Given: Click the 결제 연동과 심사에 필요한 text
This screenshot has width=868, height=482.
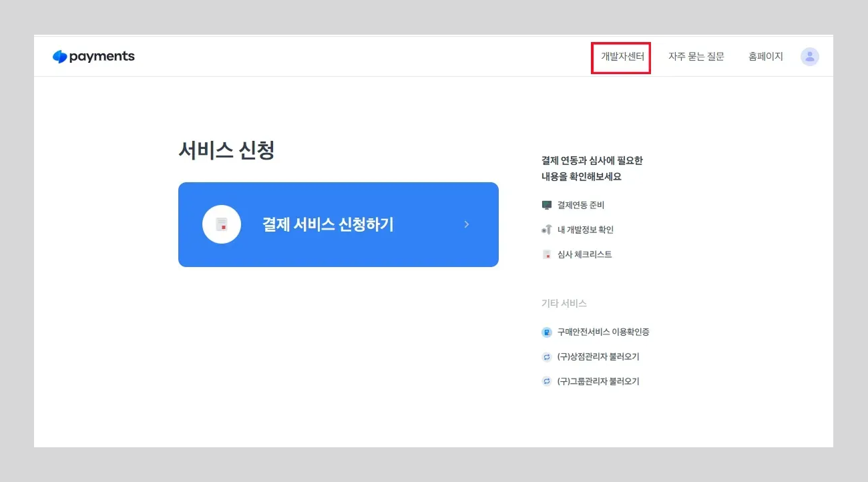Looking at the screenshot, I should pos(592,161).
